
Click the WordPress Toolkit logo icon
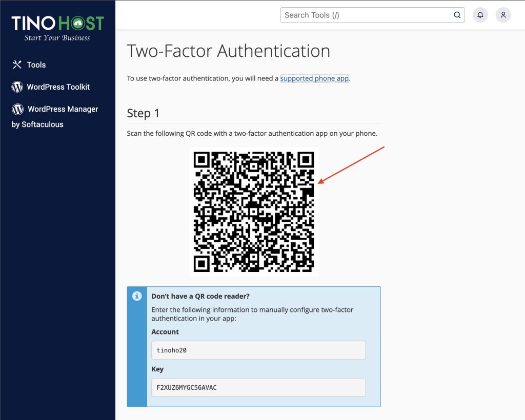coord(17,87)
